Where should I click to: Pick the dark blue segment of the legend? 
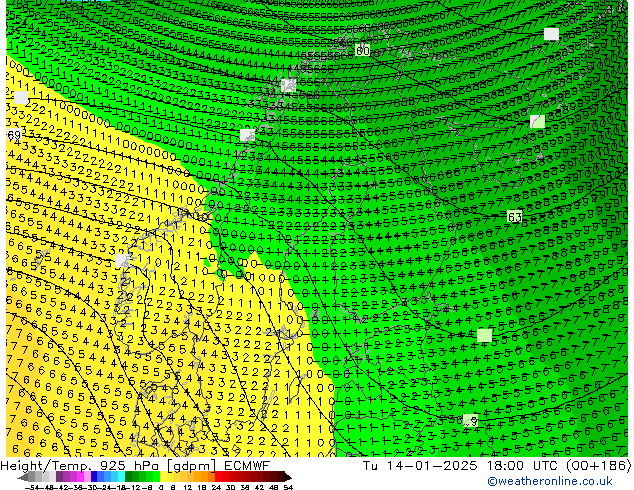click(x=94, y=476)
